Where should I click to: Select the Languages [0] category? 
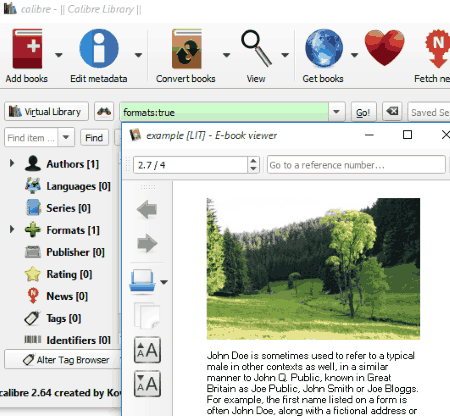78,186
